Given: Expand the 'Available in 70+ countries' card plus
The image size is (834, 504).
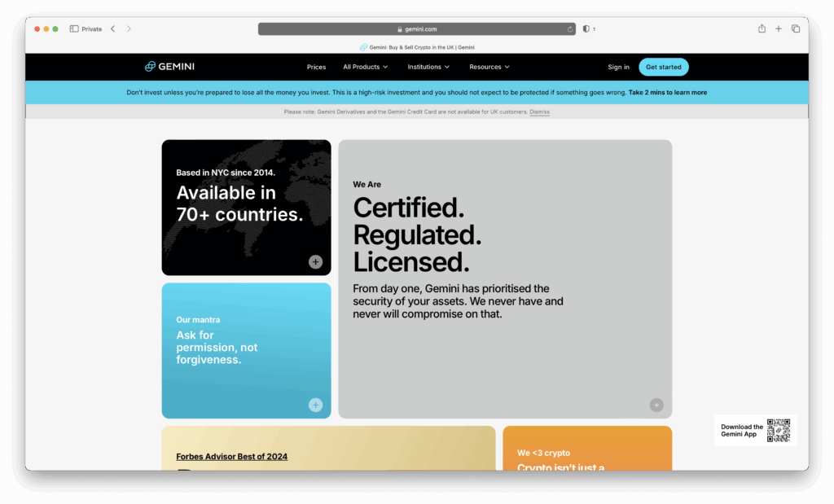Looking at the screenshot, I should coord(315,261).
